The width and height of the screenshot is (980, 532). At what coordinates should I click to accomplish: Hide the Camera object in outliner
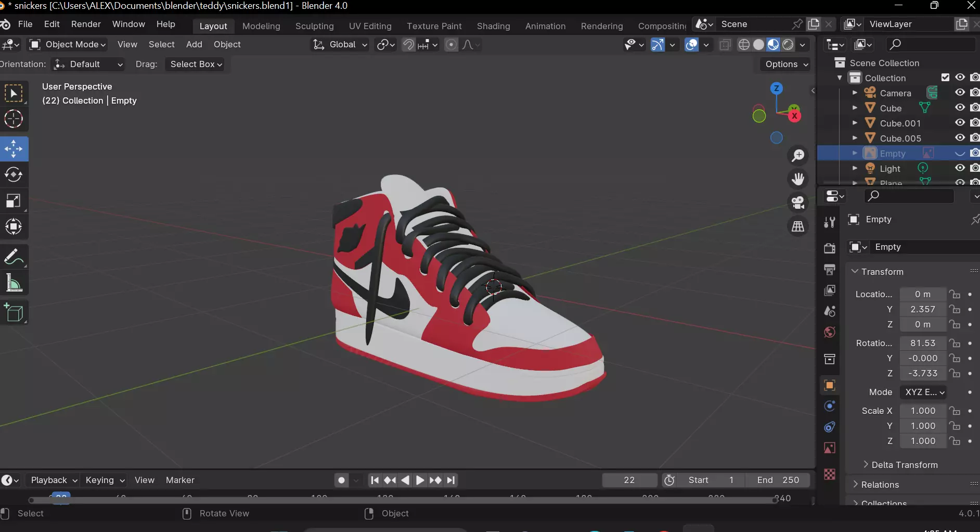(960, 93)
